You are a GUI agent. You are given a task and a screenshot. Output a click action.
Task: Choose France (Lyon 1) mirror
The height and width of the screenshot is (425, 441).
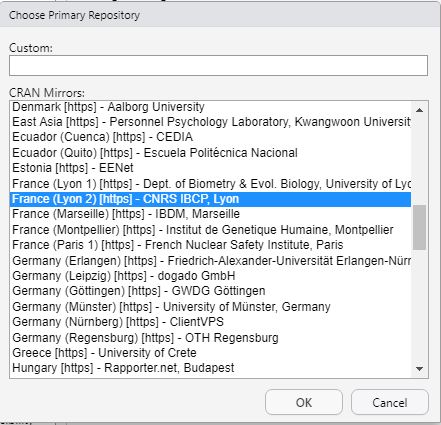pos(210,184)
